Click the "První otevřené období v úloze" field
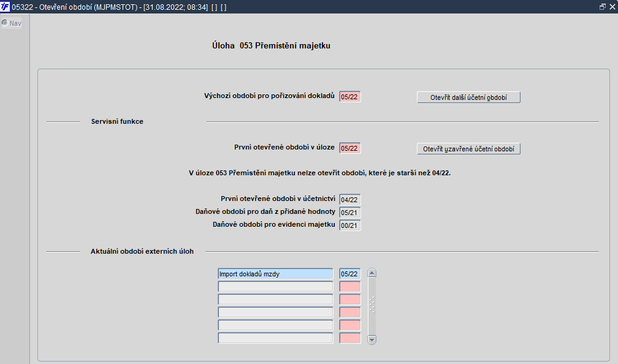 coord(349,148)
